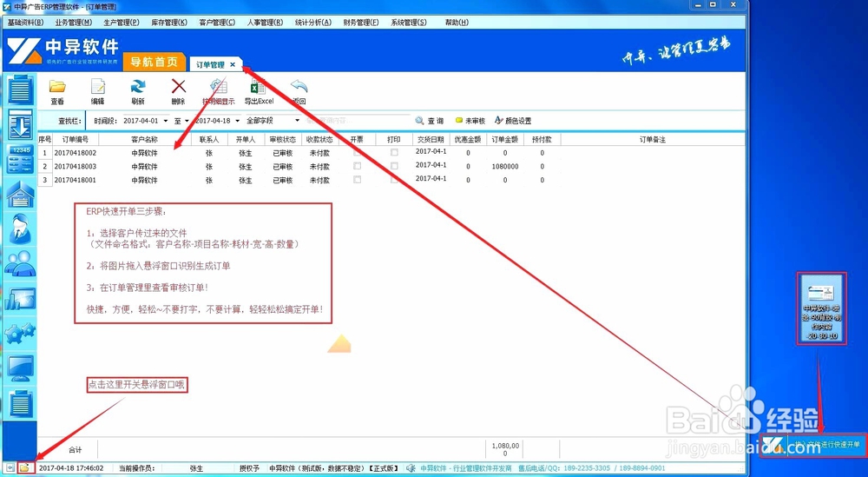The height and width of the screenshot is (477, 868).
Task: Open the single-person customer sidebar icon
Action: (x=21, y=229)
